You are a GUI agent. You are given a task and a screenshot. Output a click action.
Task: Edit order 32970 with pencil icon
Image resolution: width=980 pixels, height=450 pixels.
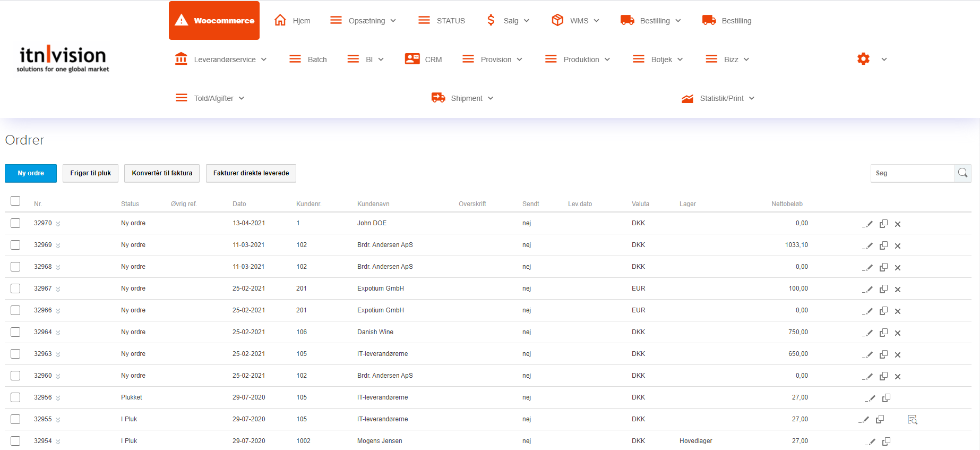tap(868, 224)
